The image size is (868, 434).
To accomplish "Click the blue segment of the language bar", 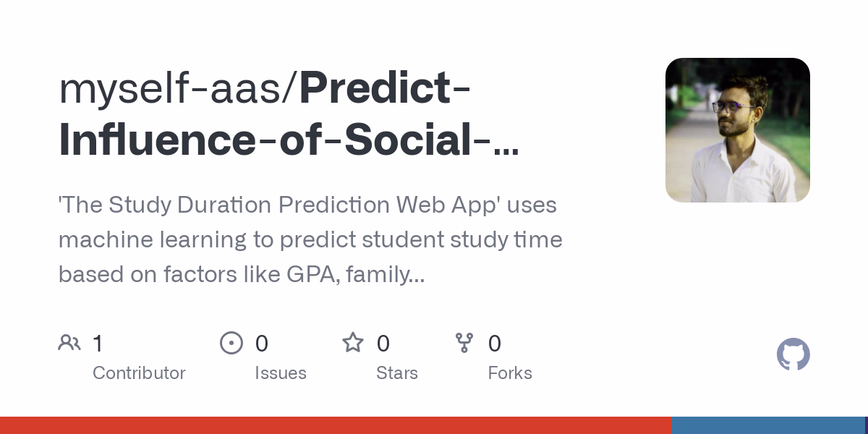I will click(767, 425).
